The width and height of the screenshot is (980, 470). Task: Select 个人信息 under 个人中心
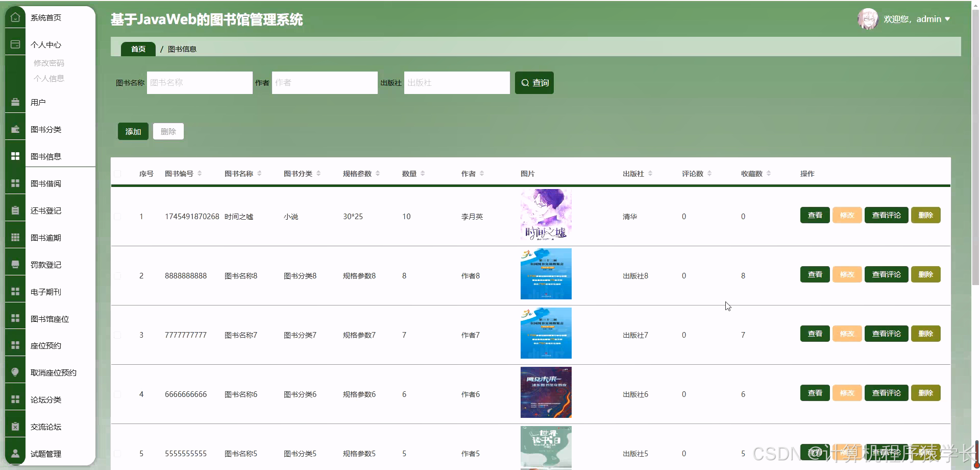pos(49,78)
